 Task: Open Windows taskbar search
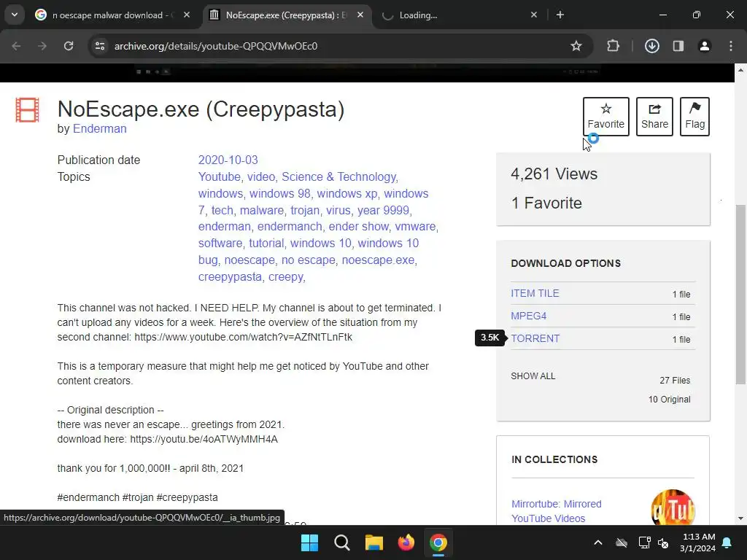pyautogui.click(x=341, y=542)
